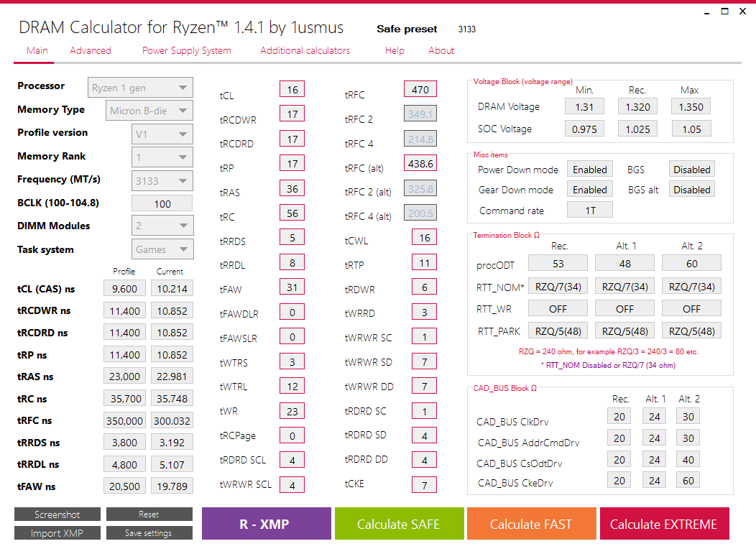Open the Frequency (MT/s) 3133 dropdown
The width and height of the screenshot is (756, 554).
tap(162, 181)
